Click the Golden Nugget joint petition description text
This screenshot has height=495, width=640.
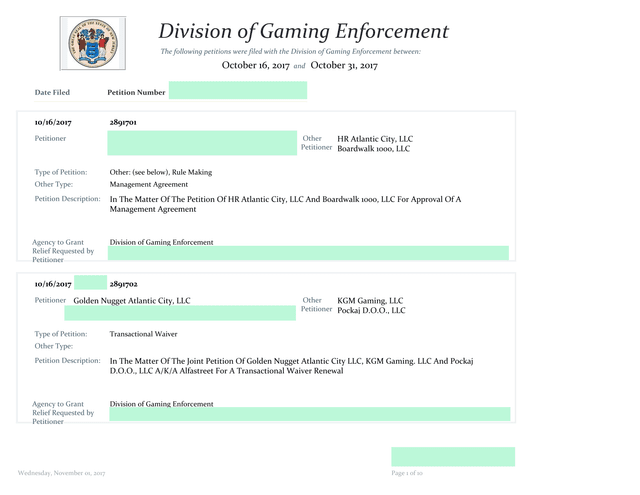point(291,366)
